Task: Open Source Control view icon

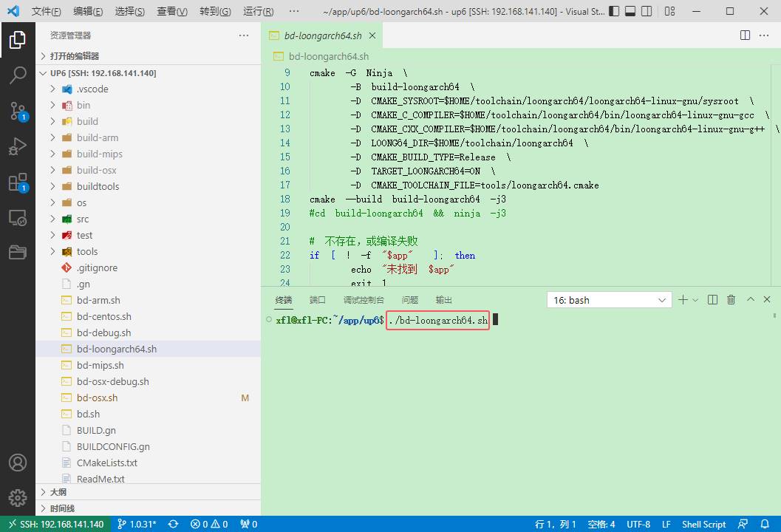Action: [18, 111]
